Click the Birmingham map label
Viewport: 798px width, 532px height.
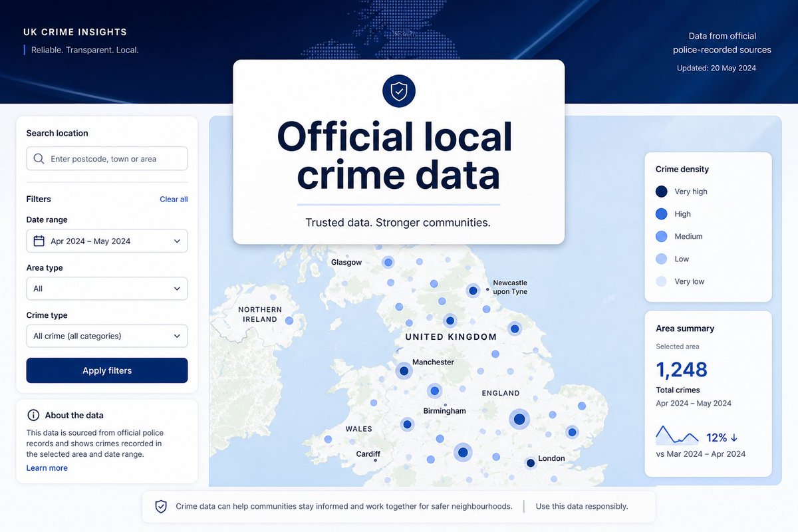pyautogui.click(x=445, y=411)
